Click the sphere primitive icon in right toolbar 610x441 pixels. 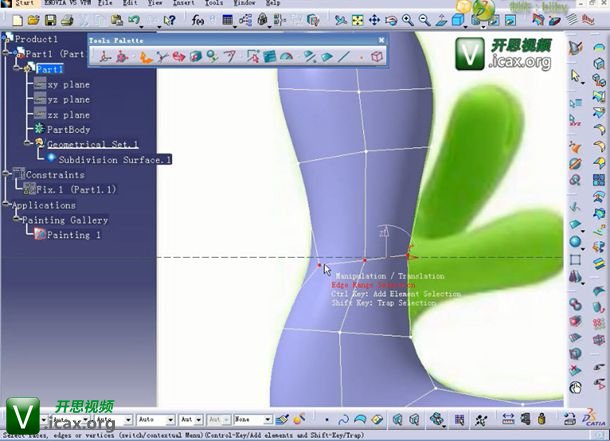pyautogui.click(x=575, y=242)
